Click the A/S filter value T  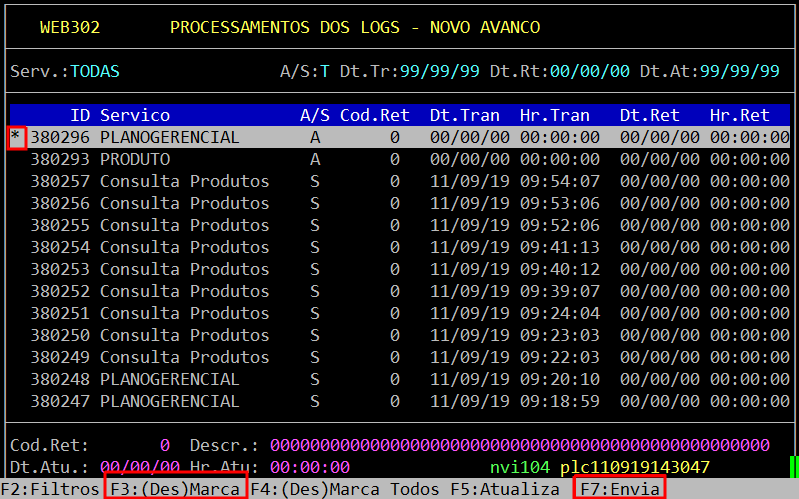[x=325, y=72]
